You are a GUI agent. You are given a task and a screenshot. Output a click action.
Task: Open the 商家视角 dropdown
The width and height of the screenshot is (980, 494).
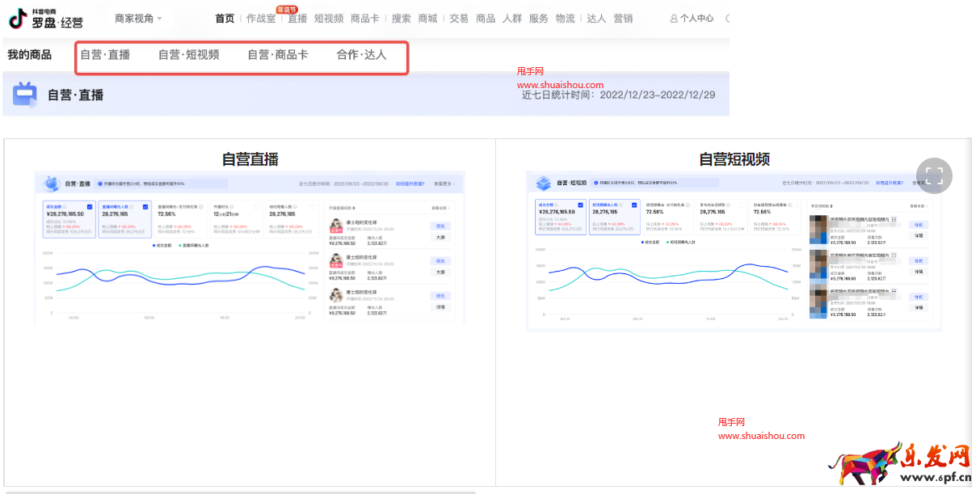pos(138,18)
